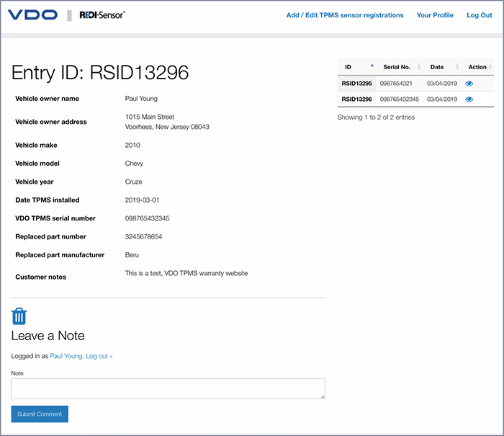
Task: Sort table by ID column arrow
Action: [372, 66]
